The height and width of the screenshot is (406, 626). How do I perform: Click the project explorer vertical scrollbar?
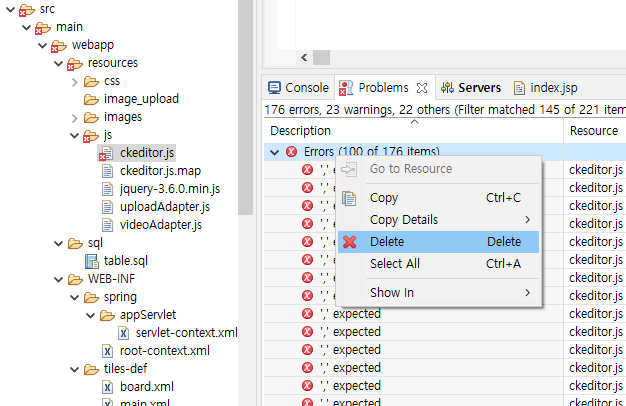click(x=246, y=107)
